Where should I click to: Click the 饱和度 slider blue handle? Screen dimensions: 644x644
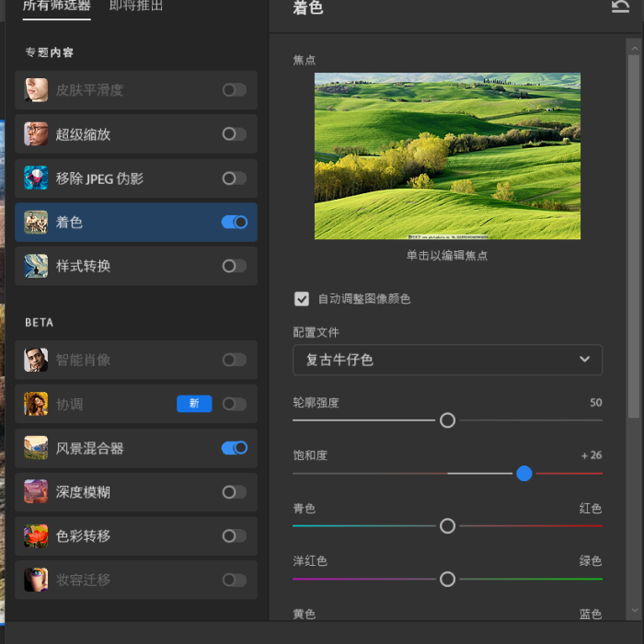[x=524, y=474]
